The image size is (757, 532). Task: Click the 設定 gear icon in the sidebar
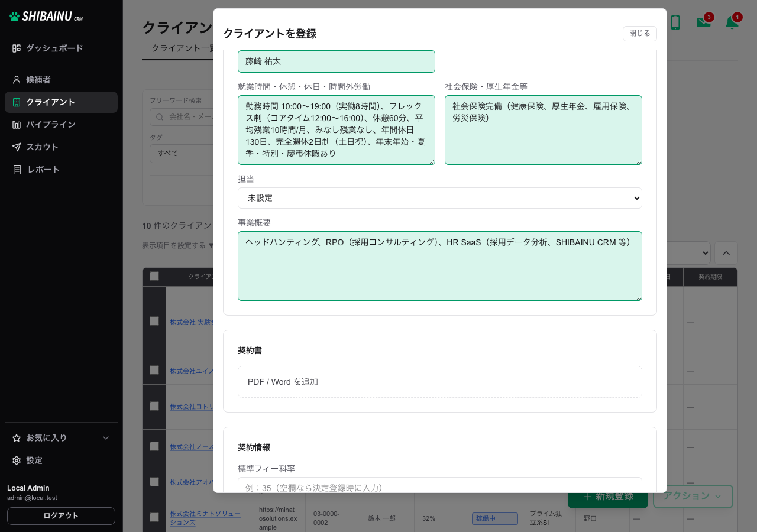(x=17, y=460)
